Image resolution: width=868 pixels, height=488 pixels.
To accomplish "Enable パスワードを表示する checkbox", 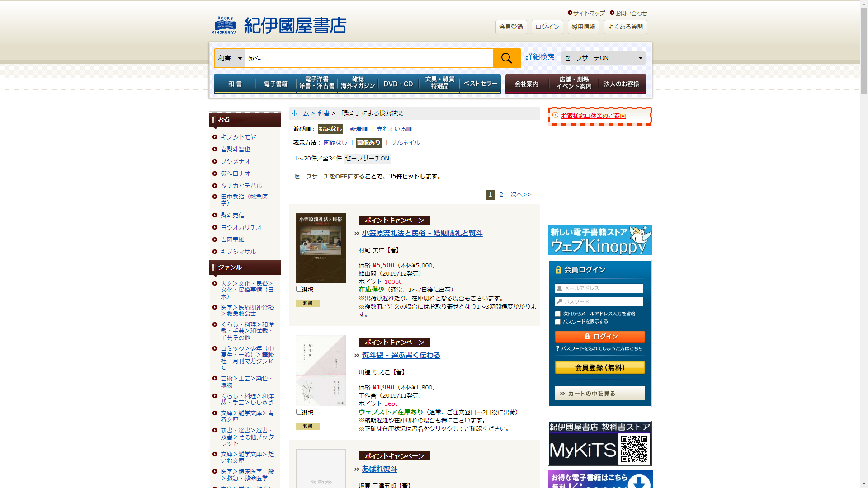I will pos(557,322).
